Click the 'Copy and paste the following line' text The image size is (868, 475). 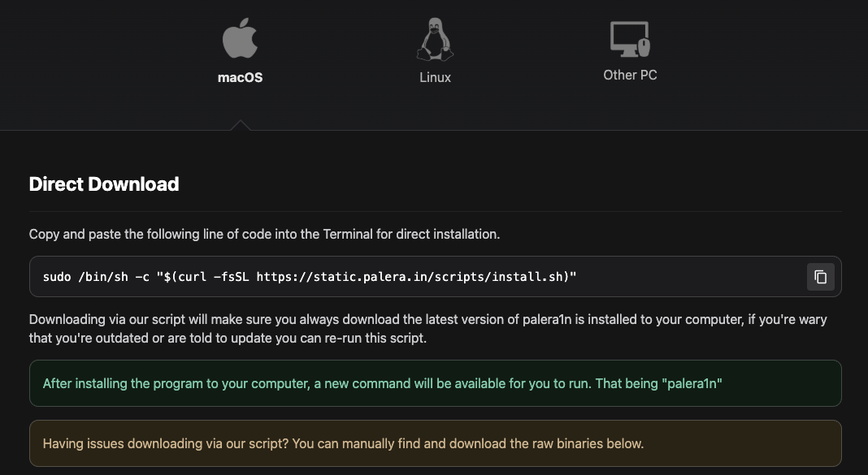pyautogui.click(x=265, y=235)
